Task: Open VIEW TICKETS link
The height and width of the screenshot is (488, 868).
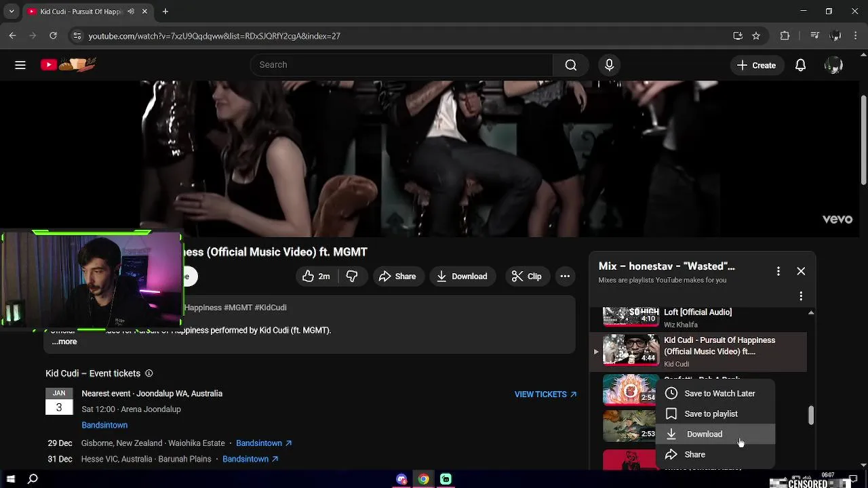Action: (545, 394)
